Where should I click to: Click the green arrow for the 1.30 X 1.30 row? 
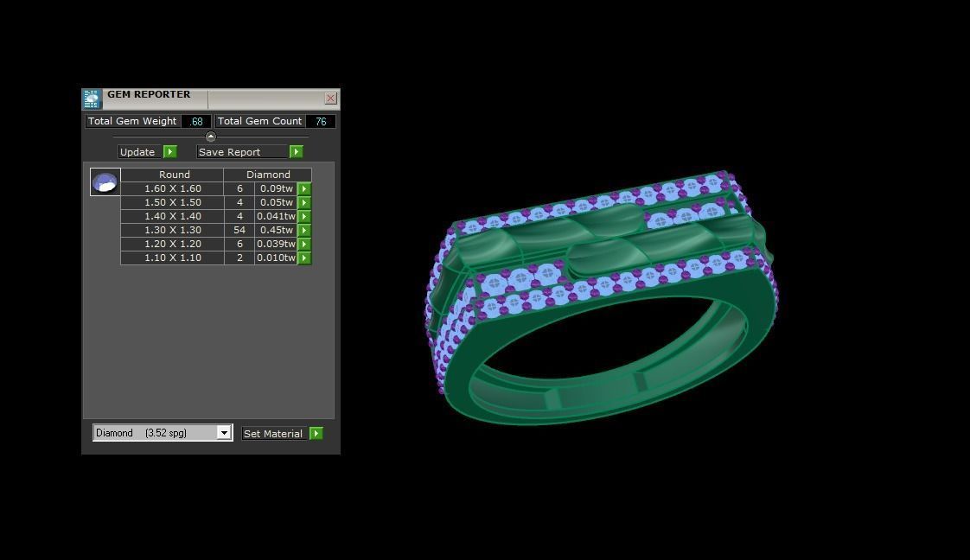coord(304,230)
